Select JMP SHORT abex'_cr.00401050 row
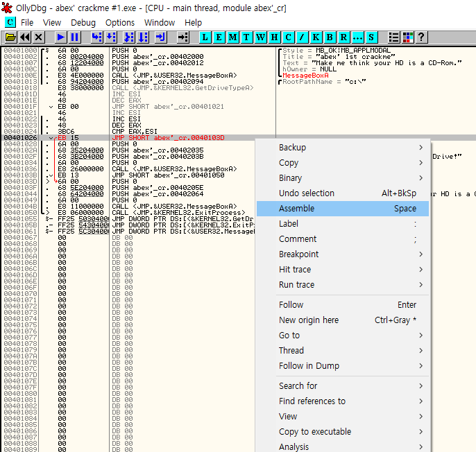Image resolution: width=476 pixels, height=452 pixels. 129,175
